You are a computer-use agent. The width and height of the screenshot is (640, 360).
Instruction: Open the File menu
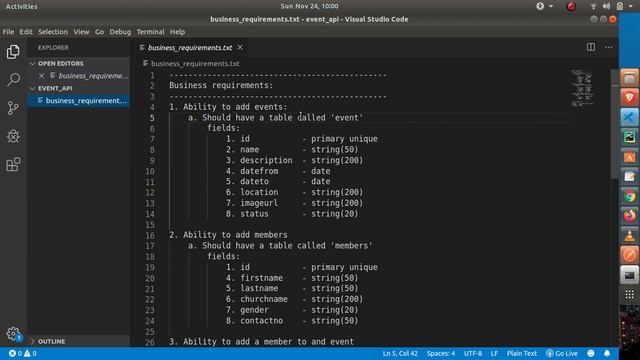pos(8,32)
